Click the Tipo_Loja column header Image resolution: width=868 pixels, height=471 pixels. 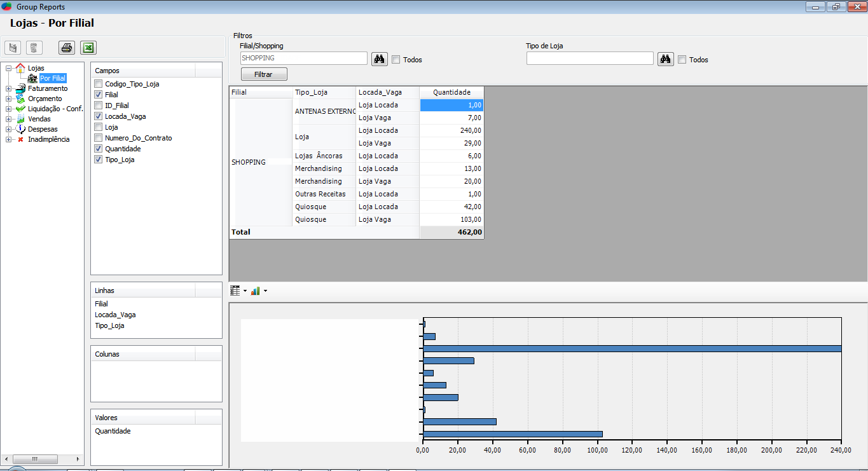(324, 92)
